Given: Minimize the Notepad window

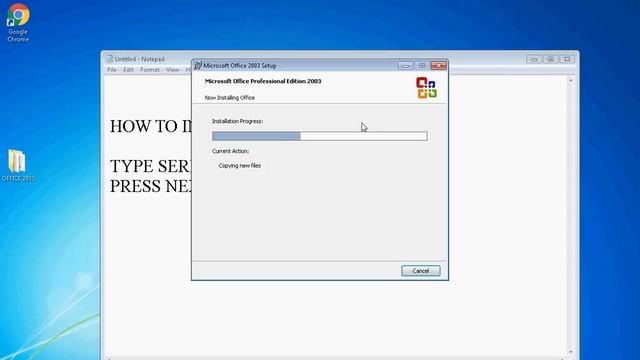Looking at the screenshot, I should (x=534, y=59).
